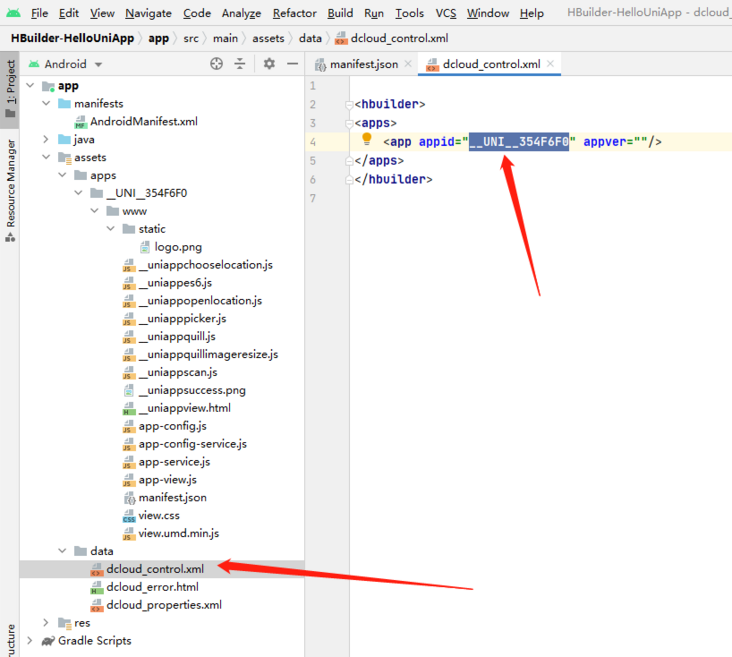Expand Gradle Scripts node
This screenshot has width=732, height=657.
pyautogui.click(x=30, y=640)
